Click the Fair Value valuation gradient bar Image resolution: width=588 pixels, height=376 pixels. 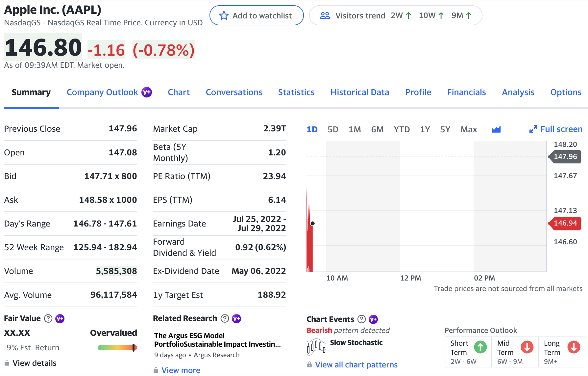117,348
